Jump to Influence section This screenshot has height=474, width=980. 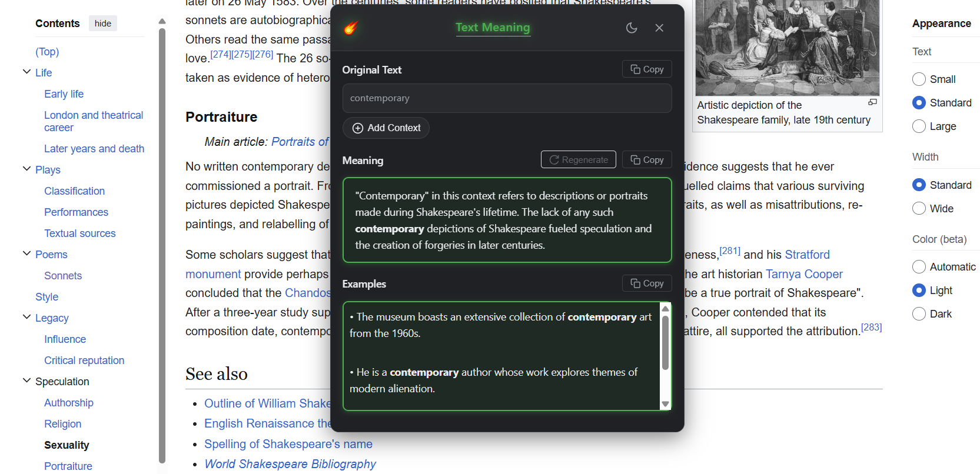[x=65, y=339]
